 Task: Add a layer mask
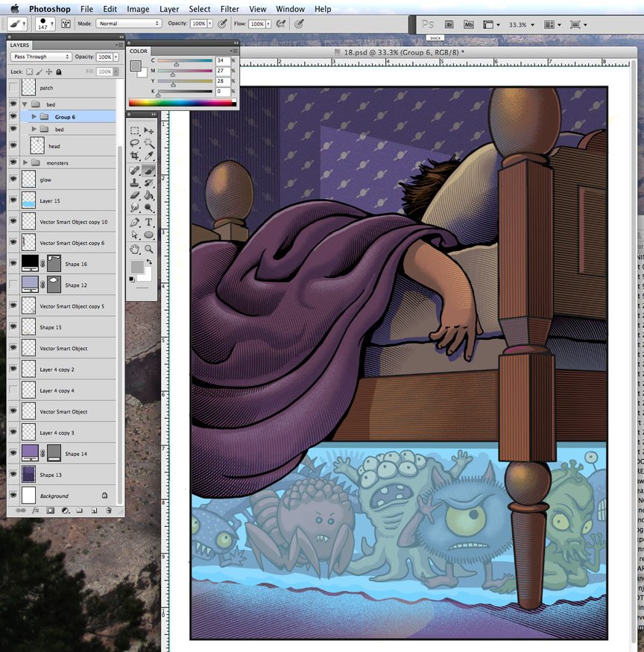click(51, 510)
